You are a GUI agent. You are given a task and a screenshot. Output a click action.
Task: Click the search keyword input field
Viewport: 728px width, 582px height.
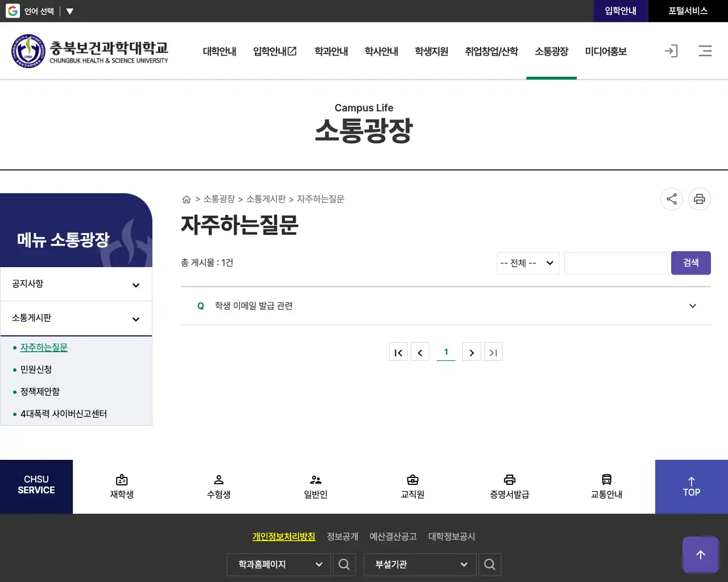(616, 263)
